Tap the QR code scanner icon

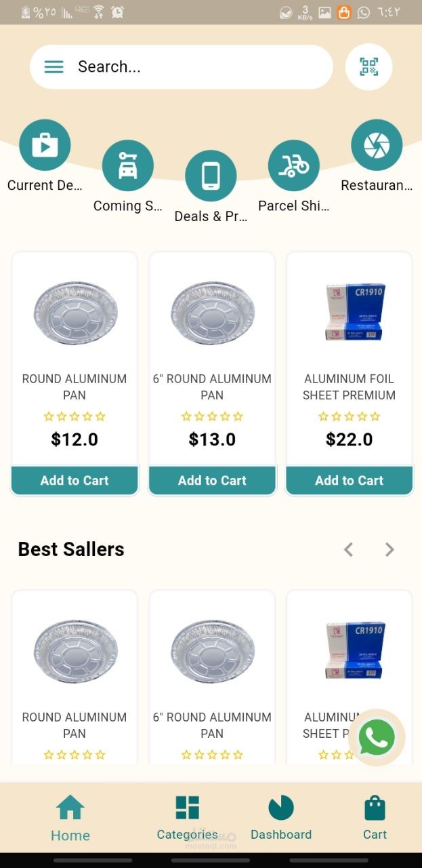(368, 66)
